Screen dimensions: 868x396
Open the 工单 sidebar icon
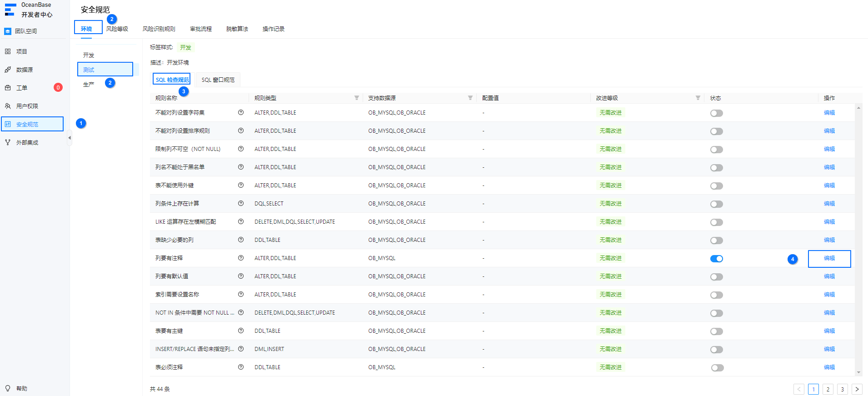[8, 88]
